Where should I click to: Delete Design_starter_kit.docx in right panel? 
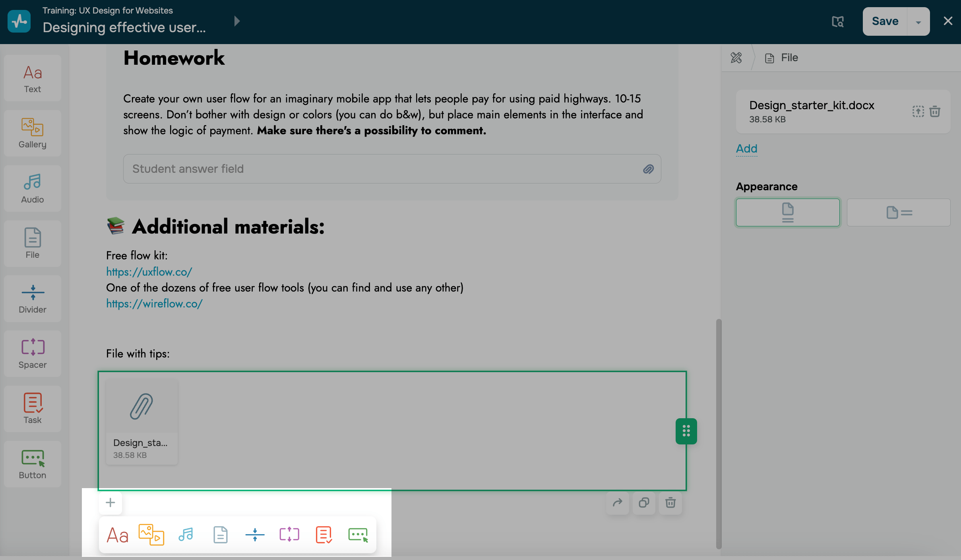[x=935, y=111]
